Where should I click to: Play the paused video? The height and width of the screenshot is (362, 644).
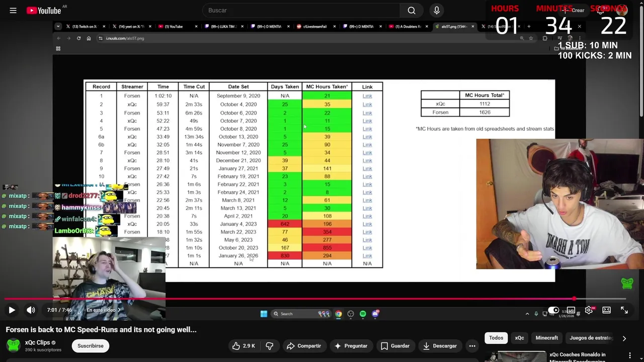(12, 310)
